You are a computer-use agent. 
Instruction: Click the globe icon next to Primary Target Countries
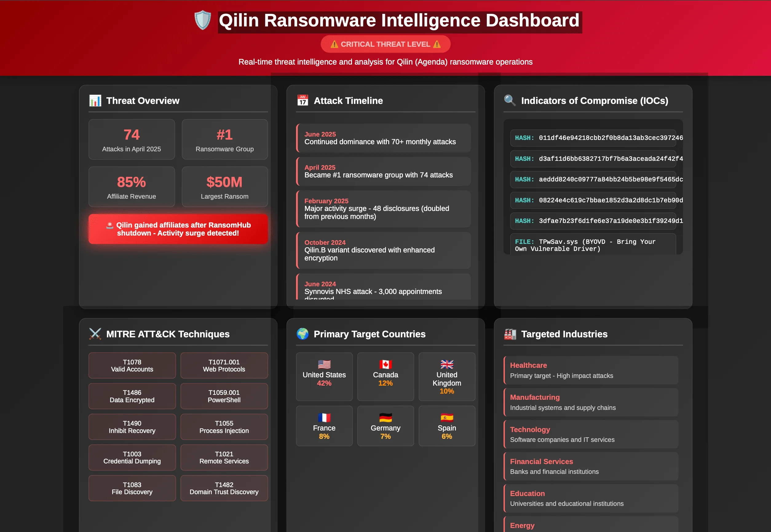click(302, 334)
